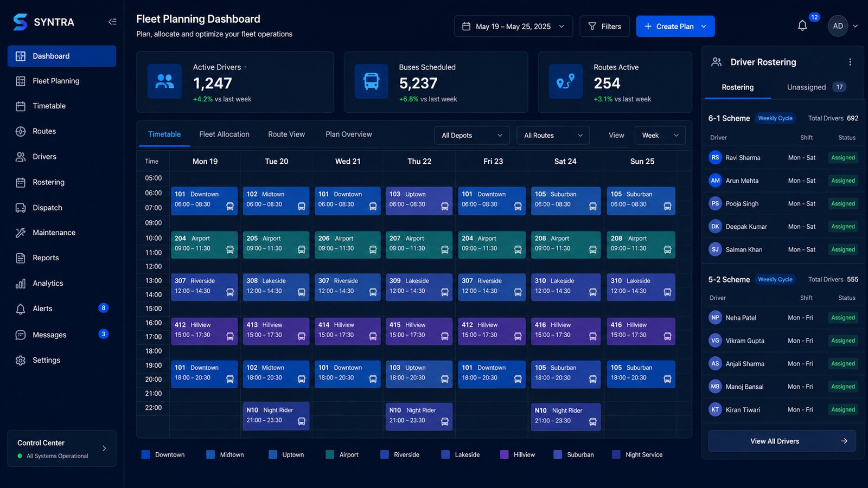Click bus icon on Tuesday N10 Night Rider
868x488 pixels.
pyautogui.click(x=302, y=421)
